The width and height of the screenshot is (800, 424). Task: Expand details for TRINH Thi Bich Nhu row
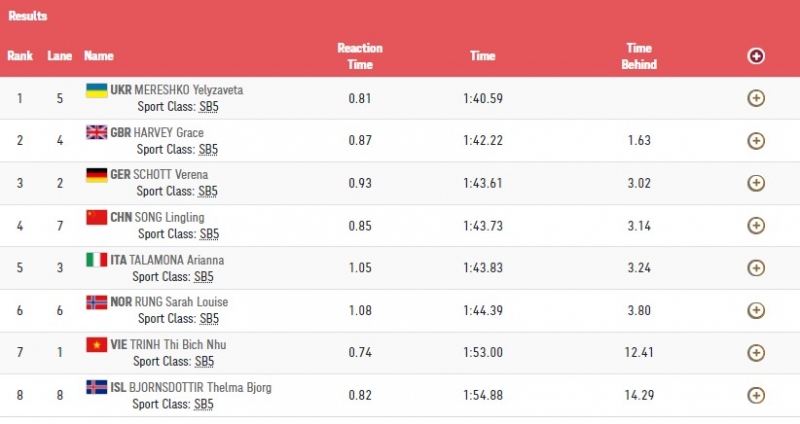click(x=756, y=353)
